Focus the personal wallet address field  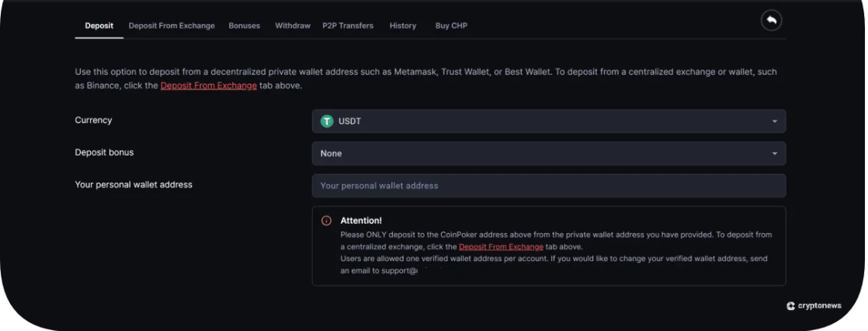[548, 186]
